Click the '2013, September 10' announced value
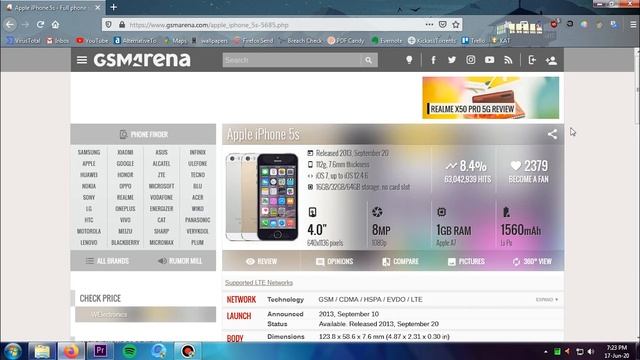Screen dimensions: 640x360 click(349, 314)
